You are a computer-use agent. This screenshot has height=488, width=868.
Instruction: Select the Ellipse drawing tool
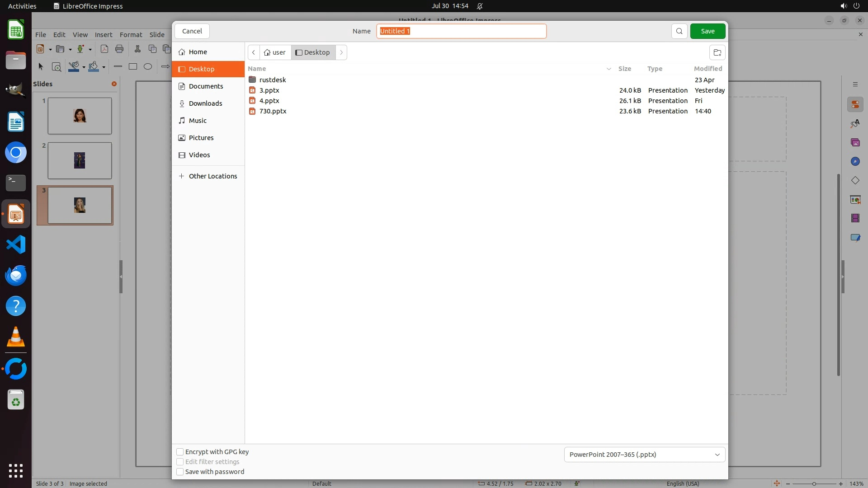(148, 67)
